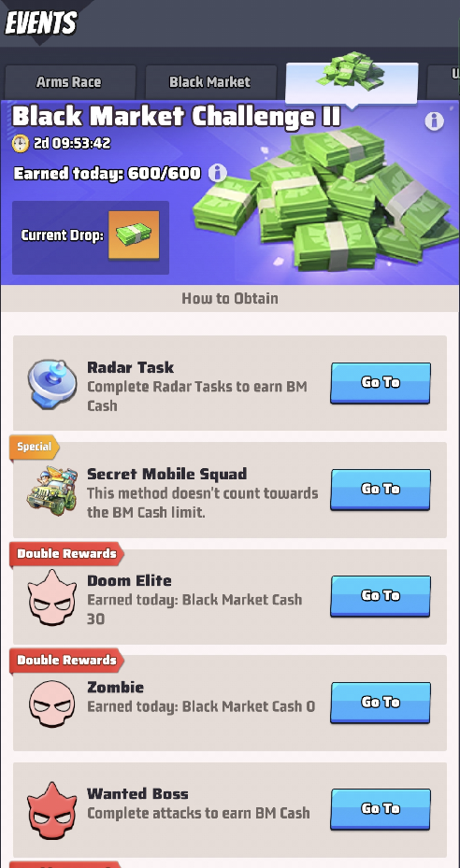Tap the Doom Elite spiked skull icon
The image size is (460, 868).
pyautogui.click(x=52, y=597)
